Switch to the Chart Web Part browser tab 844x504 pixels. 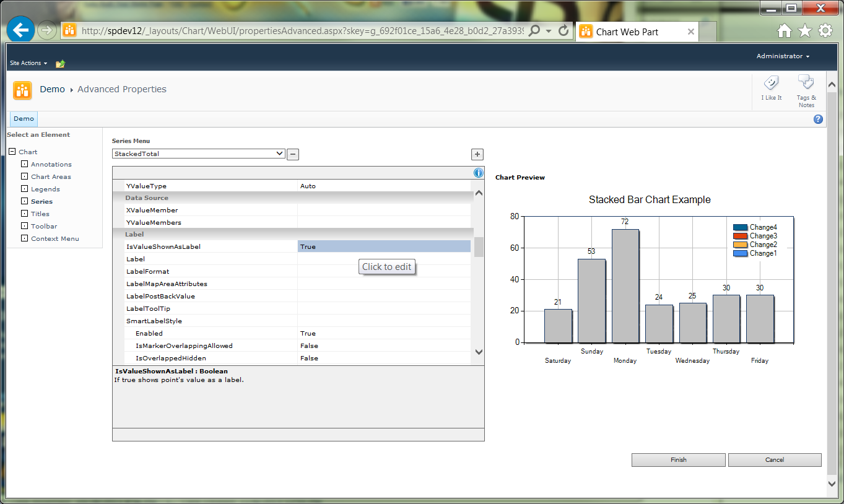[x=638, y=32]
